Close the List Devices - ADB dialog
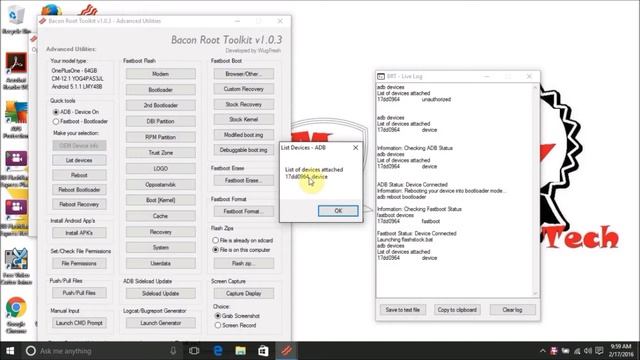The image size is (640, 360). pos(355,147)
